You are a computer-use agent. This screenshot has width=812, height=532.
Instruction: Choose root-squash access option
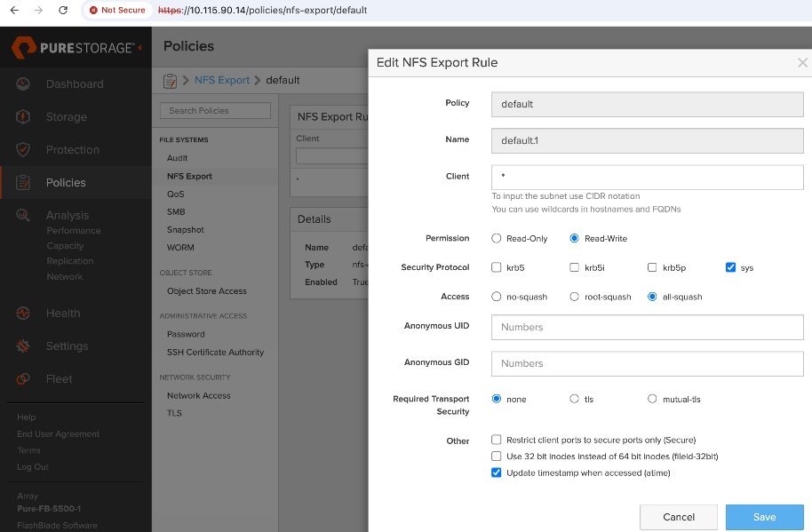575,297
